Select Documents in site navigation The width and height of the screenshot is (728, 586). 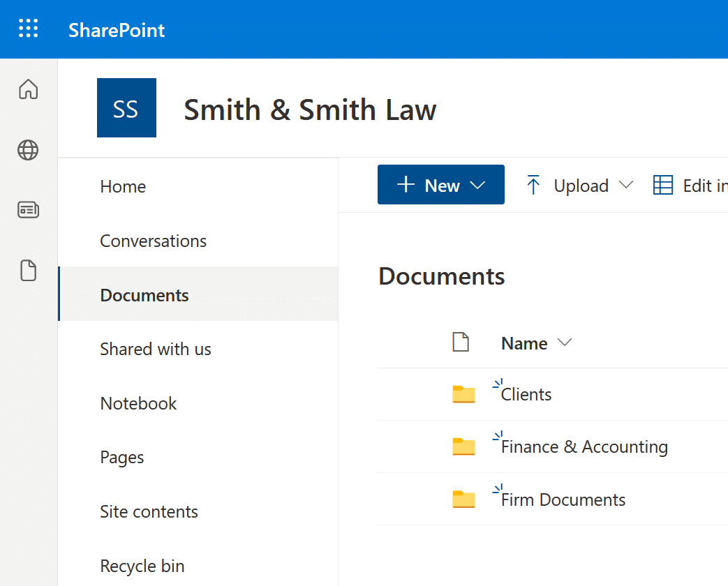click(198, 295)
